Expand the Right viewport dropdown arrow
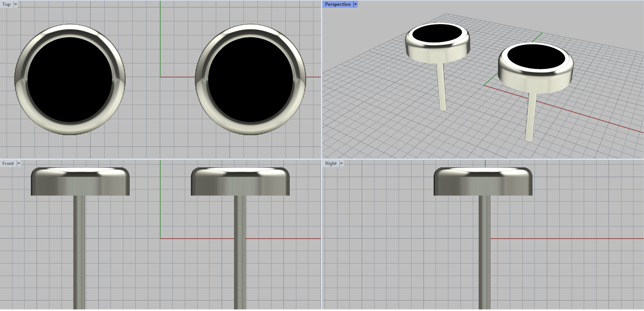Image resolution: width=644 pixels, height=311 pixels. [342, 164]
